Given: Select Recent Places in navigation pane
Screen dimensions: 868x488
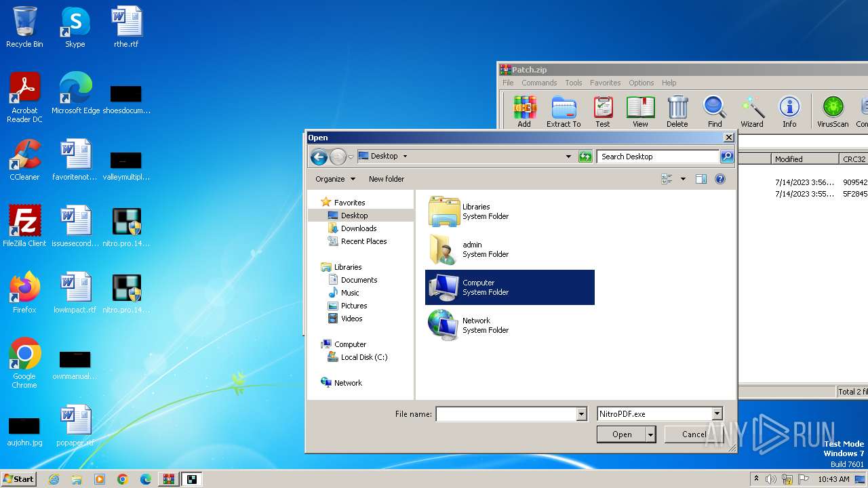Looking at the screenshot, I should pyautogui.click(x=363, y=241).
